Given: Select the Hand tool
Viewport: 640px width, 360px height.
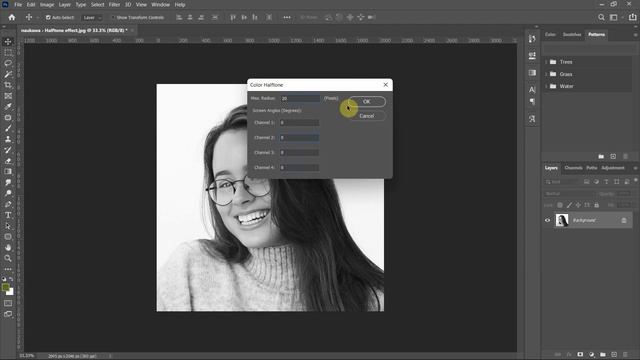Looking at the screenshot, I should point(8,247).
